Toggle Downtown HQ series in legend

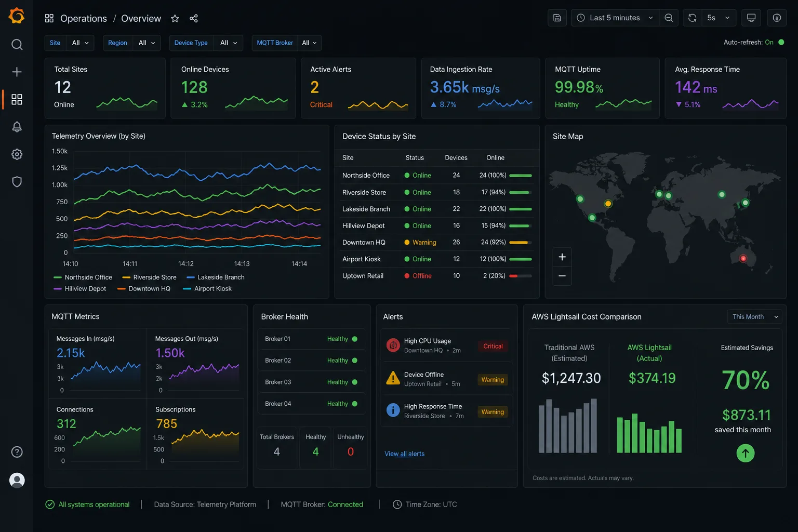144,289
